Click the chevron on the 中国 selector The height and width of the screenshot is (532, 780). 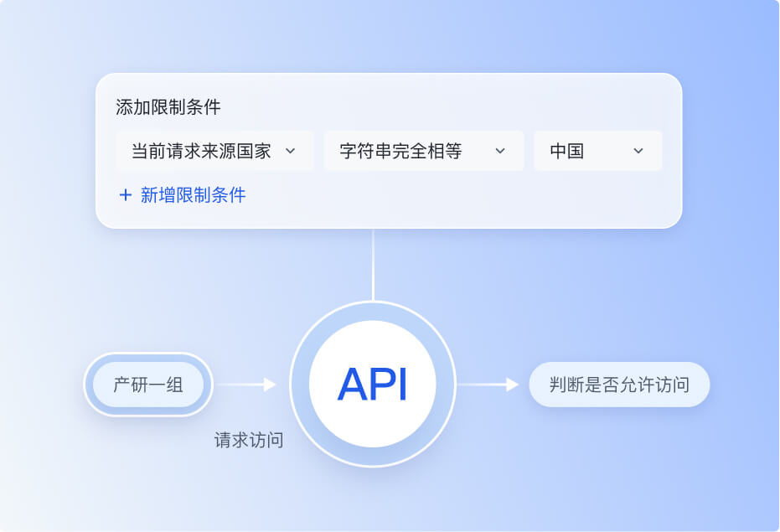pyautogui.click(x=638, y=152)
